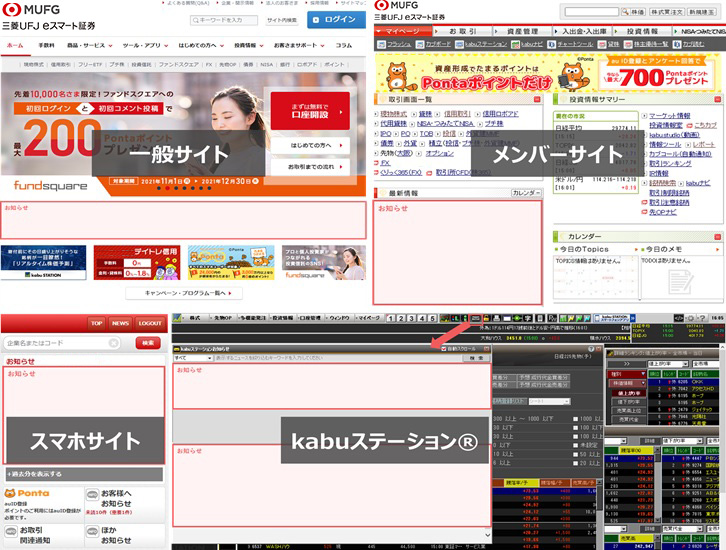Open キャンペーン・プログラム一覧へ link
726x550 pixels.
point(184,293)
